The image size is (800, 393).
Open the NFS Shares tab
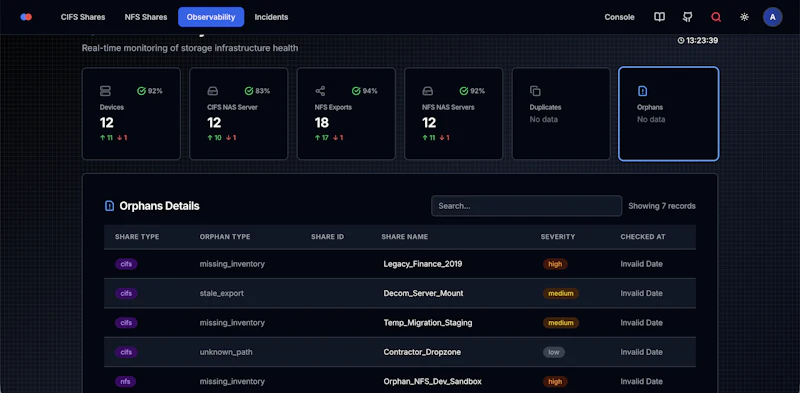click(146, 17)
